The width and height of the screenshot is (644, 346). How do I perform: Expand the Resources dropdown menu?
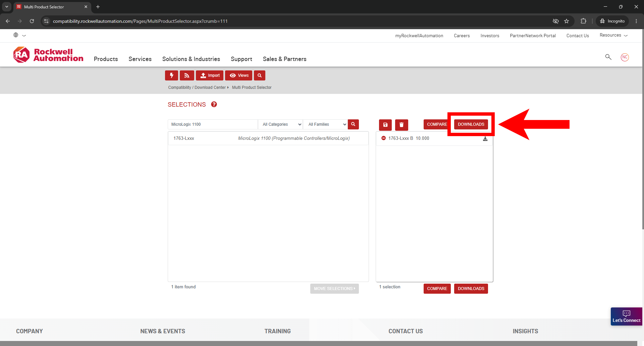click(x=613, y=35)
